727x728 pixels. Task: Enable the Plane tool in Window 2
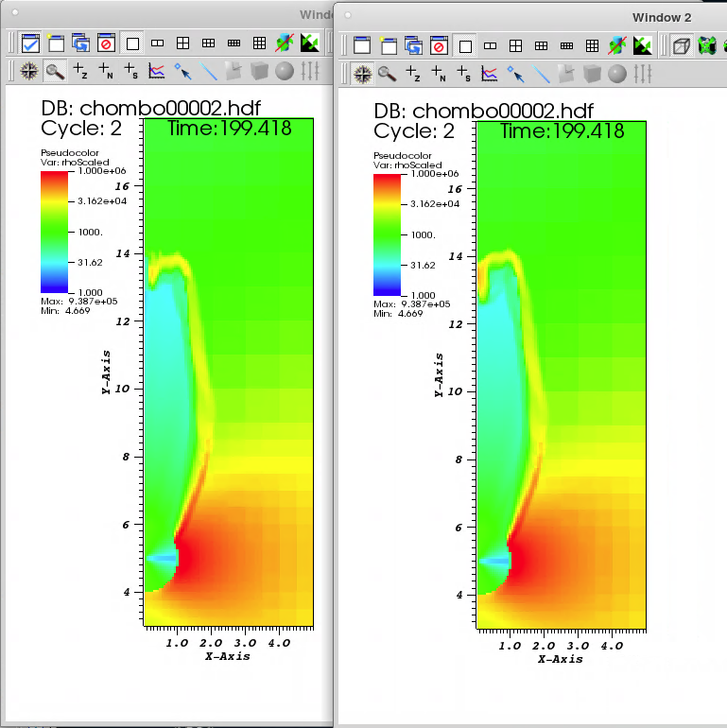[566, 74]
